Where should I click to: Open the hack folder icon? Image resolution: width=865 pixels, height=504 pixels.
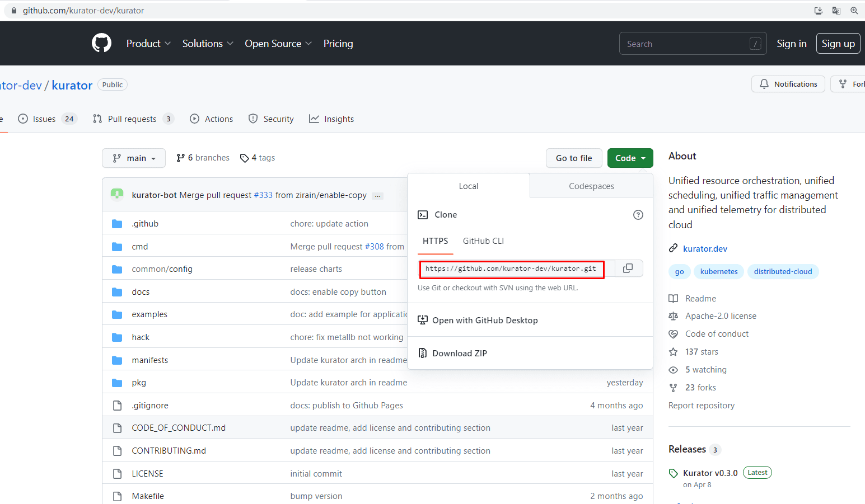tap(117, 337)
